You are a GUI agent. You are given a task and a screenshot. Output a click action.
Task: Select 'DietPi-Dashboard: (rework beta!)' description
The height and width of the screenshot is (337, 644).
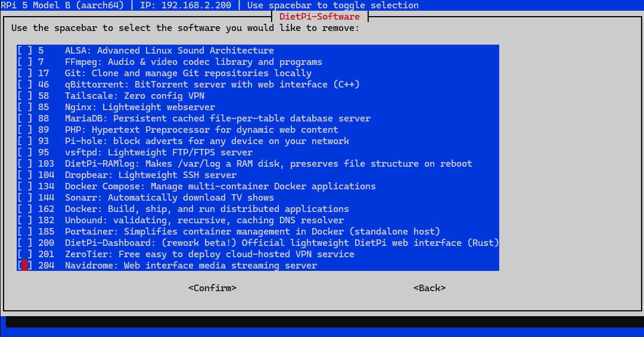[282, 242]
